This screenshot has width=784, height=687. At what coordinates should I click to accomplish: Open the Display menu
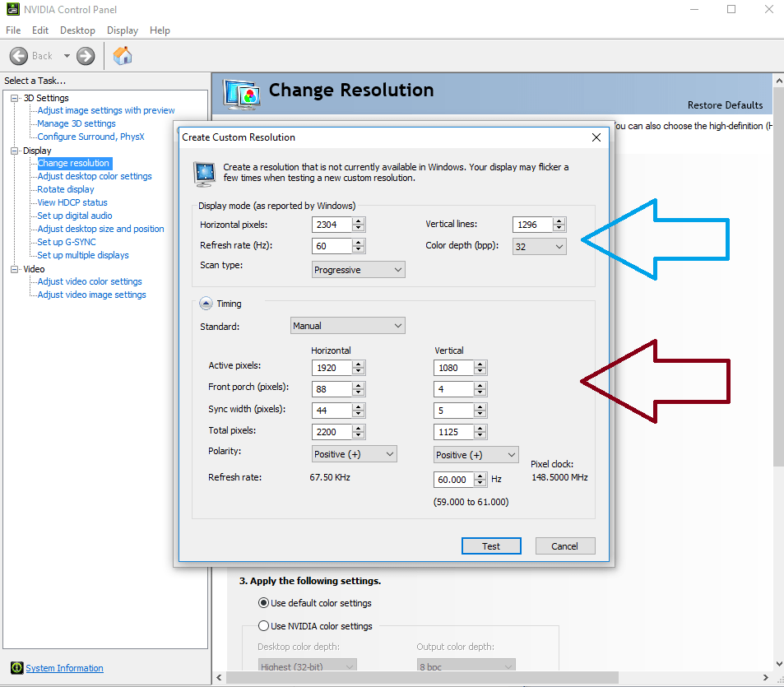123,30
